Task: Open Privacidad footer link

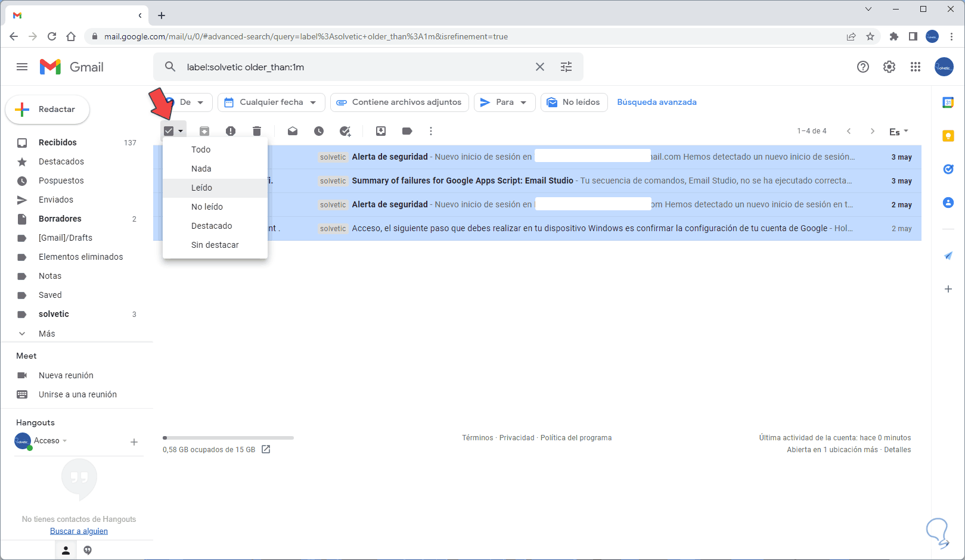Action: point(517,438)
